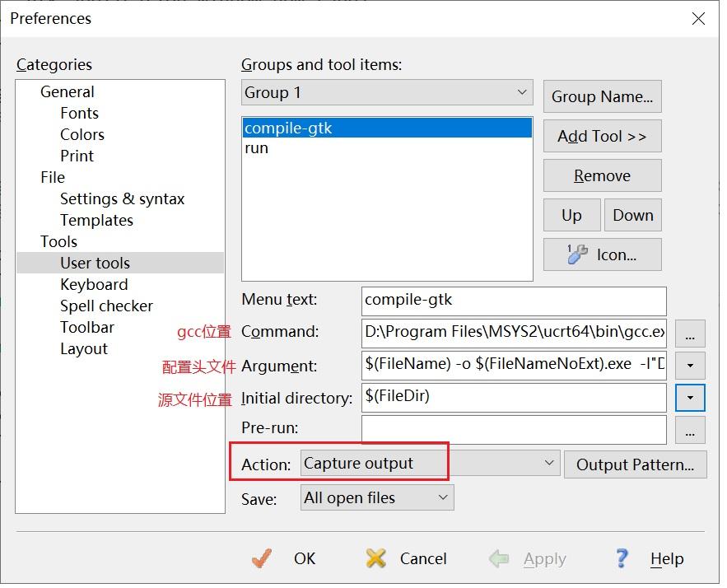Select the Templates category

(x=96, y=220)
